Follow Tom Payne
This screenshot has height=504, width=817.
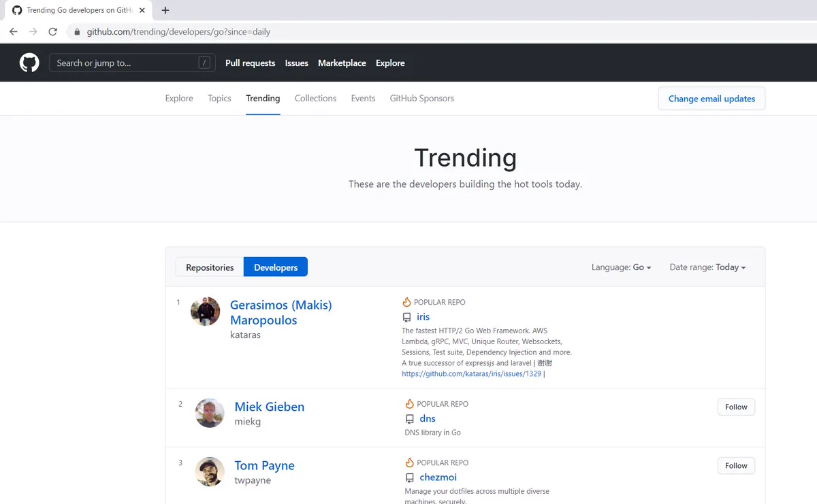tap(736, 466)
